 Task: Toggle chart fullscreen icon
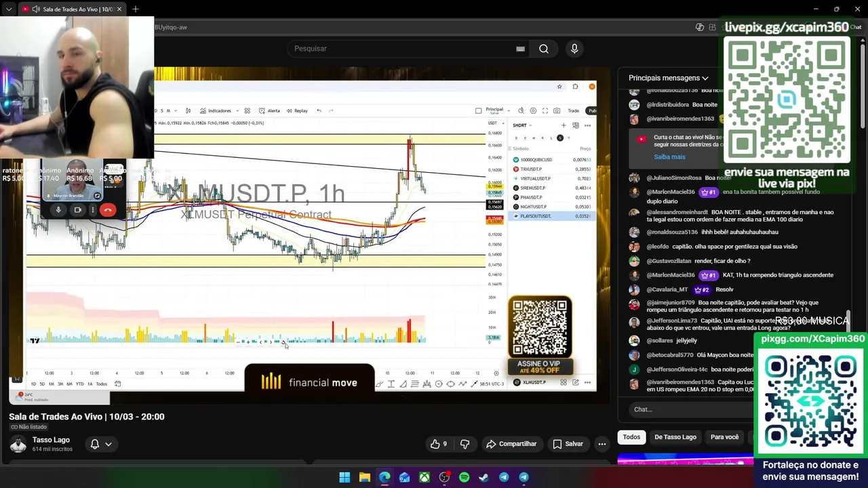tap(545, 110)
